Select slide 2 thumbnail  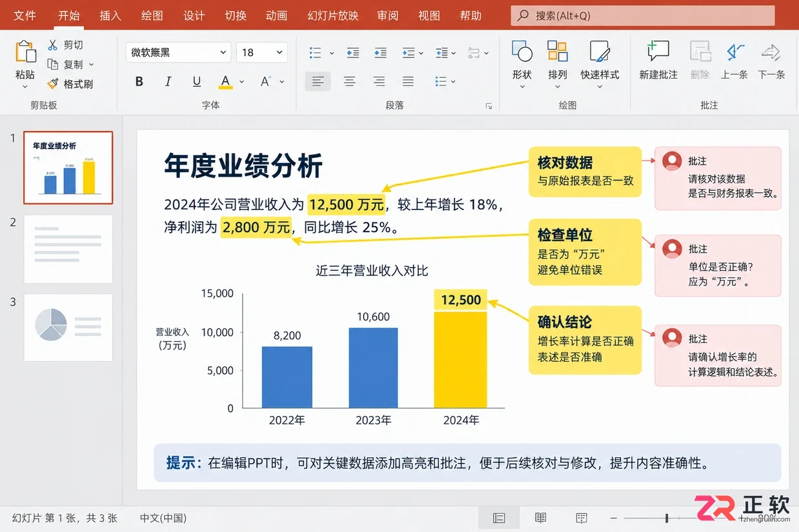pyautogui.click(x=68, y=250)
